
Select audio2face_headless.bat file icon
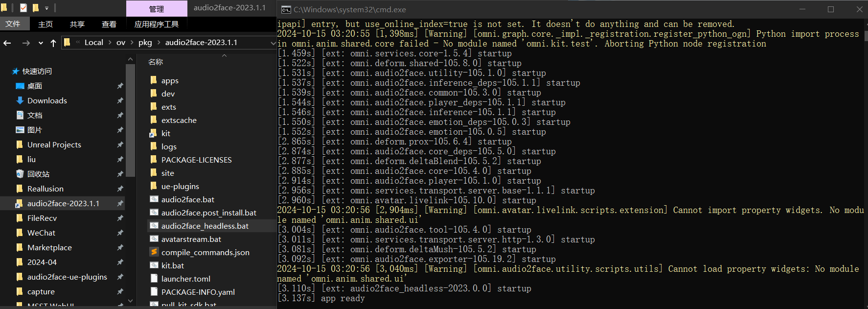[x=154, y=226]
